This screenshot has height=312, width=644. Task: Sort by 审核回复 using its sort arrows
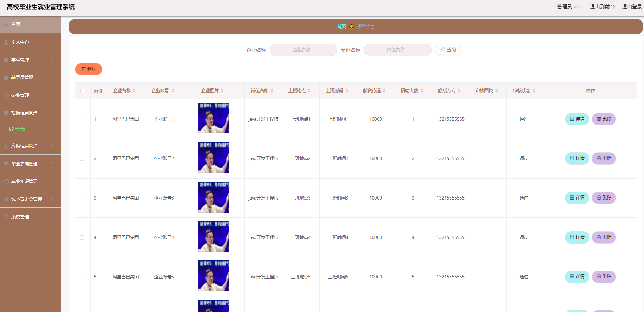[x=497, y=91]
